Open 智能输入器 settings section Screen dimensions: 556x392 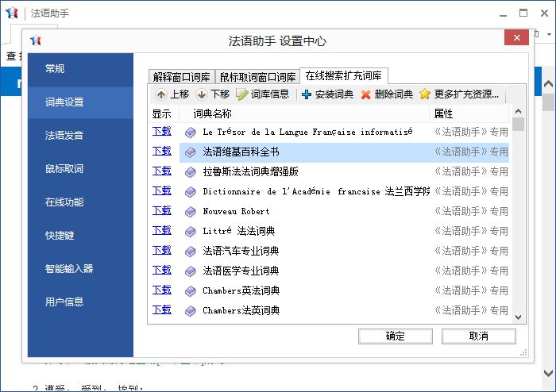[x=80, y=268]
